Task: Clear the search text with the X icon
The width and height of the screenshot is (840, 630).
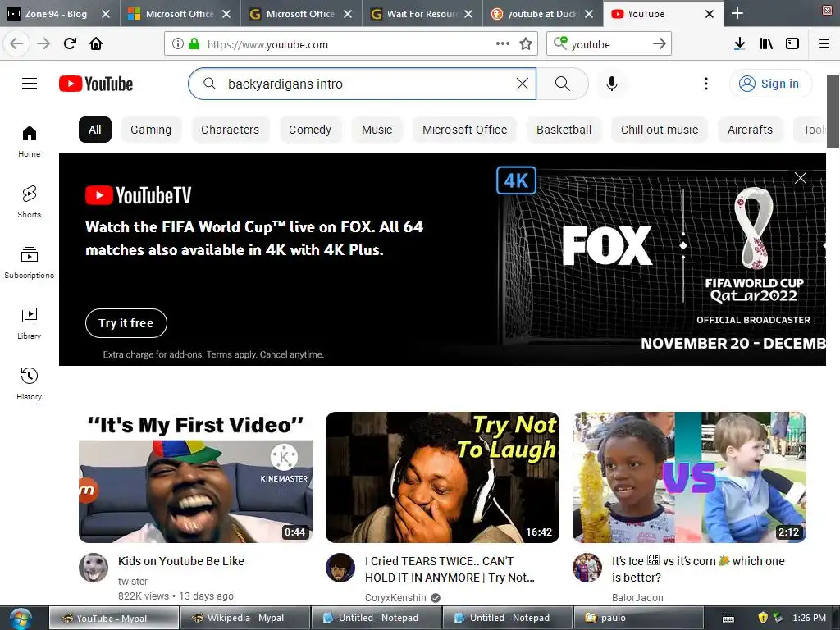Action: pos(522,84)
